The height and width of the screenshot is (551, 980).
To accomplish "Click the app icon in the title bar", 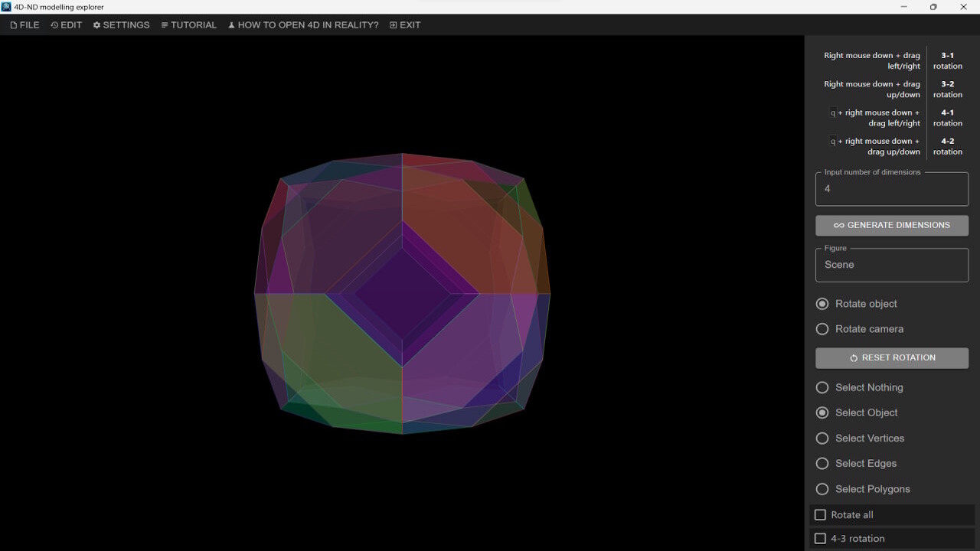I will [6, 6].
